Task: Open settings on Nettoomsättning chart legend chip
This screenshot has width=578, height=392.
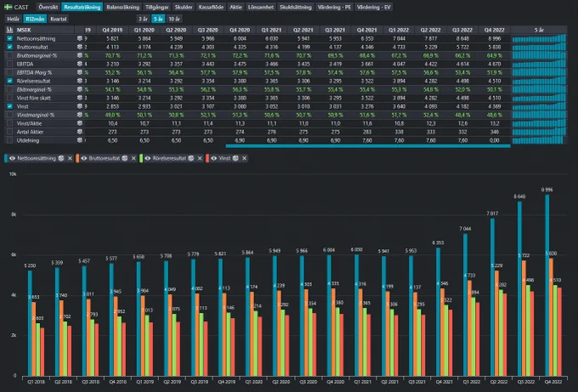Action: [x=61, y=158]
